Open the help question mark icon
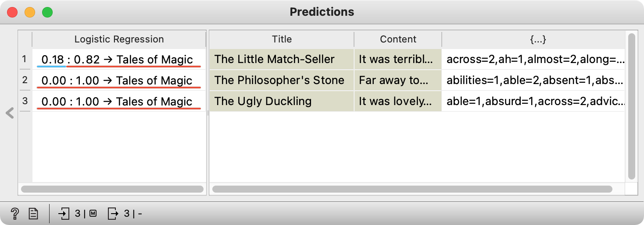Image resolution: width=644 pixels, height=225 pixels. 15,214
